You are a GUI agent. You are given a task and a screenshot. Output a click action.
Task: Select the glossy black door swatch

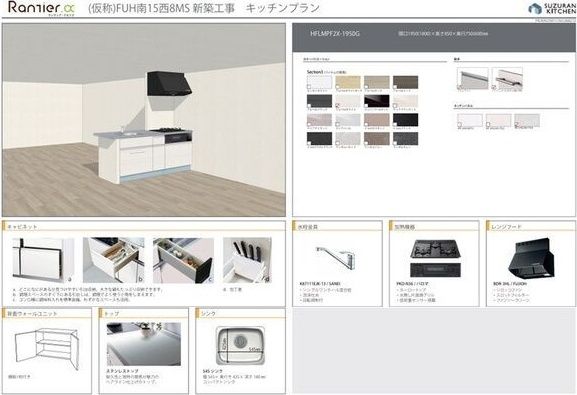376,101
